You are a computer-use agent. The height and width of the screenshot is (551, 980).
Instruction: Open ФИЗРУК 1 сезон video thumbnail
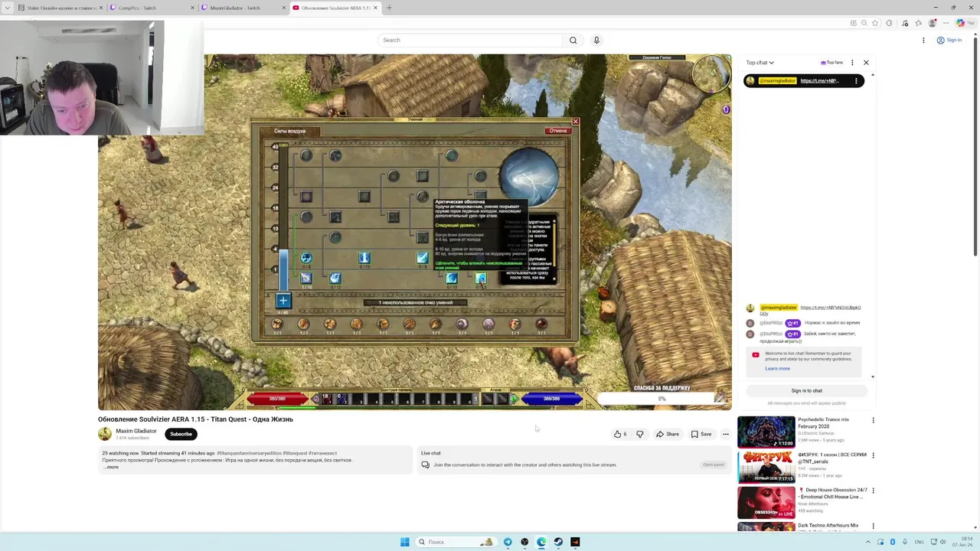click(766, 467)
